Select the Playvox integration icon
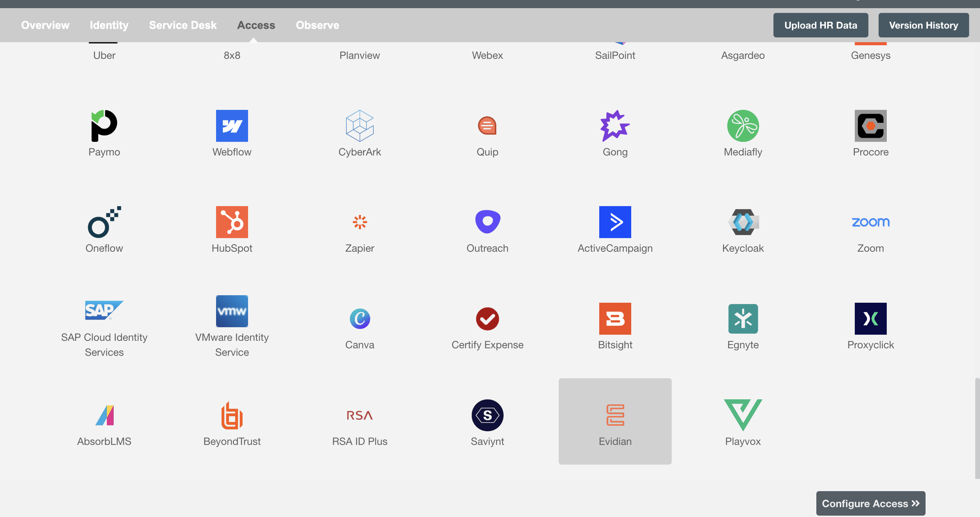This screenshot has height=517, width=980. click(743, 415)
